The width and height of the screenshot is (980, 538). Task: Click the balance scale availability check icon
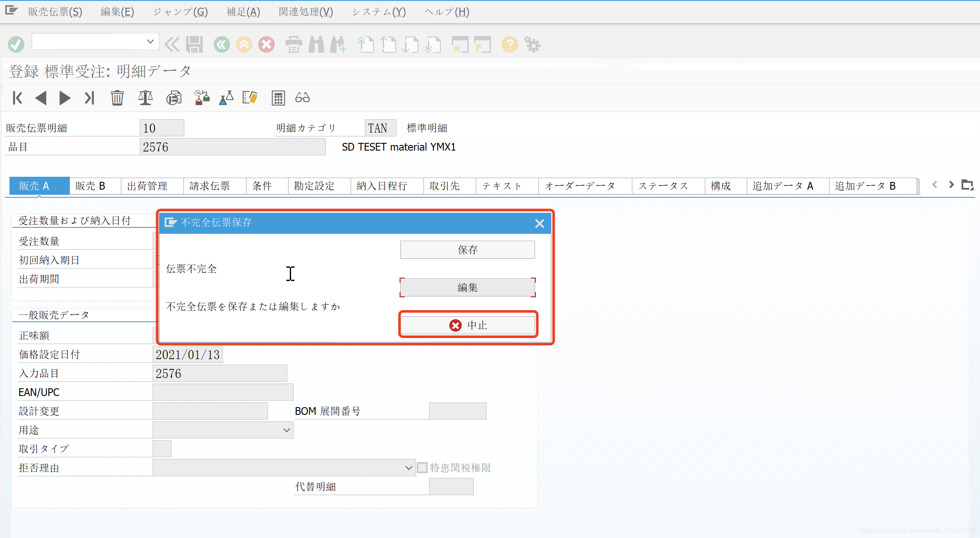(145, 98)
